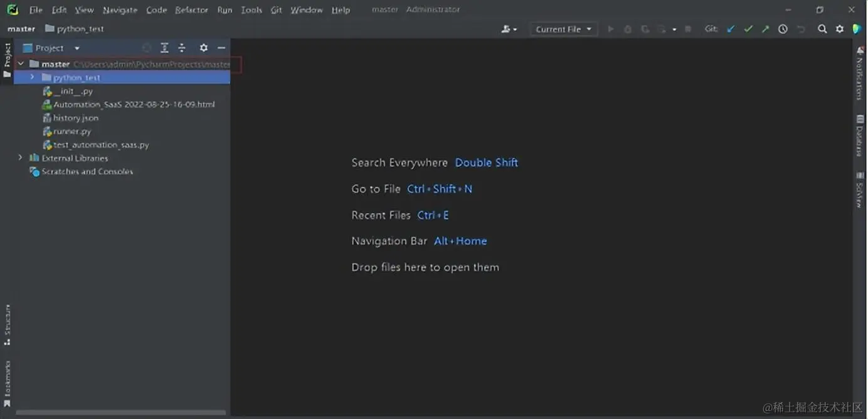This screenshot has height=419, width=868.
Task: Click the Alt+Home shortcut text
Action: pos(460,241)
